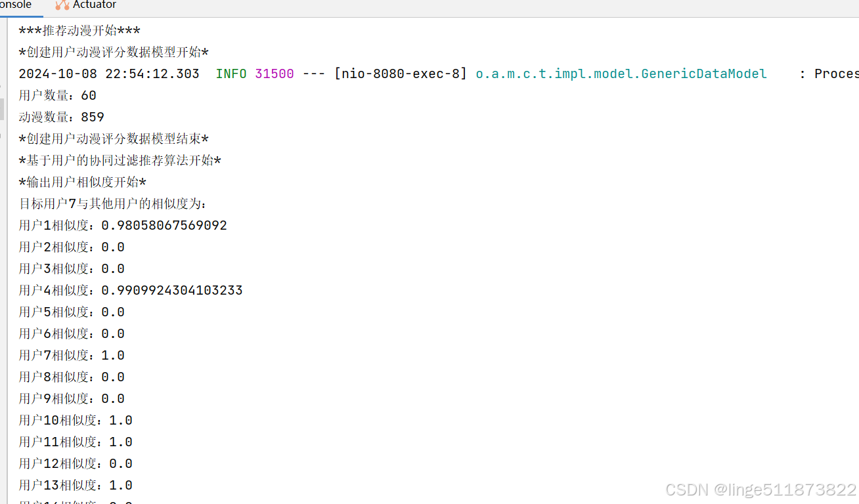
Task: Click the line 用户8相似度：0.0
Action: 72,377
